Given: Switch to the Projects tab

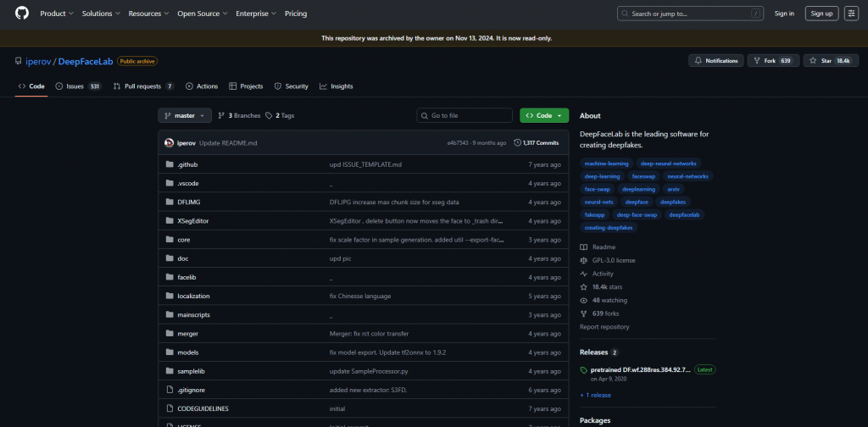Looking at the screenshot, I should coord(246,86).
